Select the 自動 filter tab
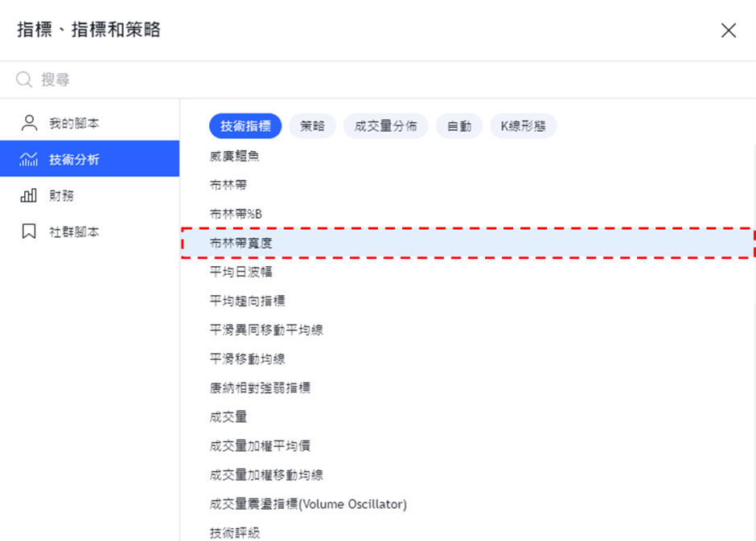This screenshot has width=756, height=541. click(459, 126)
